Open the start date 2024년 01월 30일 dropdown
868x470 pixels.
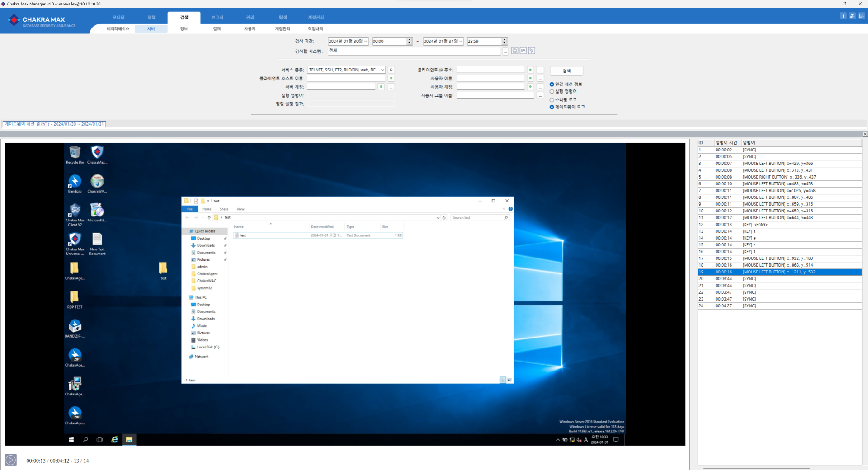coord(366,42)
